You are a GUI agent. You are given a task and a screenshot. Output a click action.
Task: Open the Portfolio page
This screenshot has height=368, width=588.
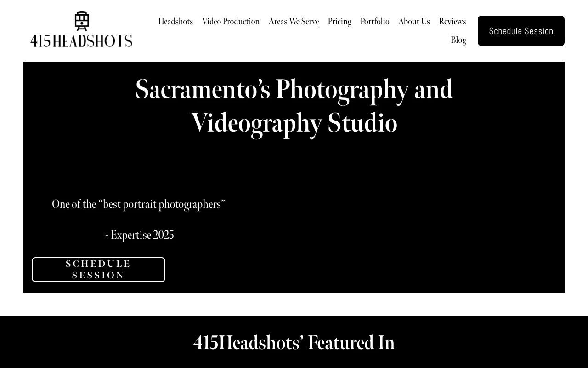coord(375,22)
